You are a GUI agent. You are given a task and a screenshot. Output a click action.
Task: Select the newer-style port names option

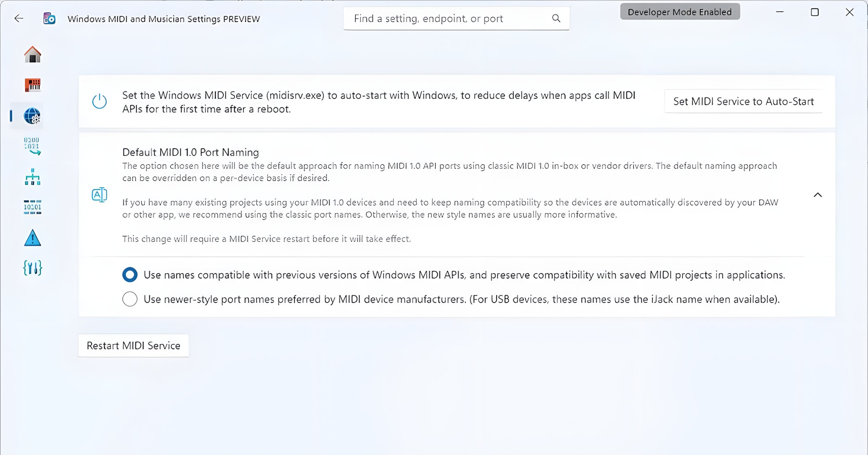pos(130,299)
